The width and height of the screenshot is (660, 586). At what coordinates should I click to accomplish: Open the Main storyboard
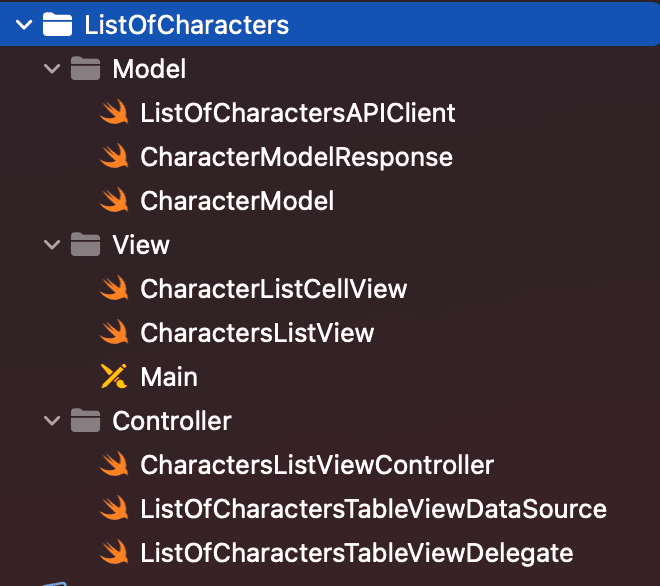point(169,376)
